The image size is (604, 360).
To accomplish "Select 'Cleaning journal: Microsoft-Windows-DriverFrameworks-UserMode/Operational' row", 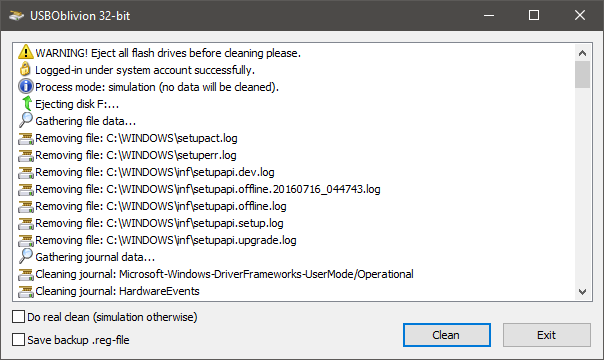I will [x=224, y=274].
